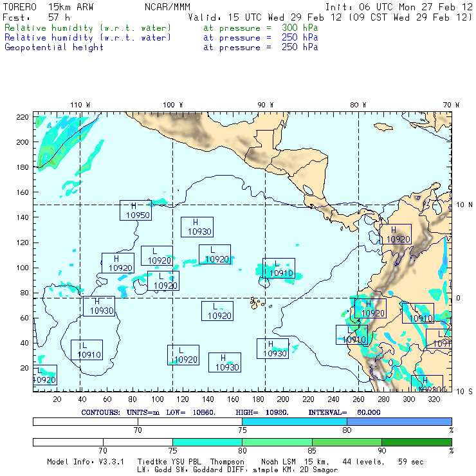Click '85' label under the lower color bar
Screen dimensions: 476x476
(312, 451)
